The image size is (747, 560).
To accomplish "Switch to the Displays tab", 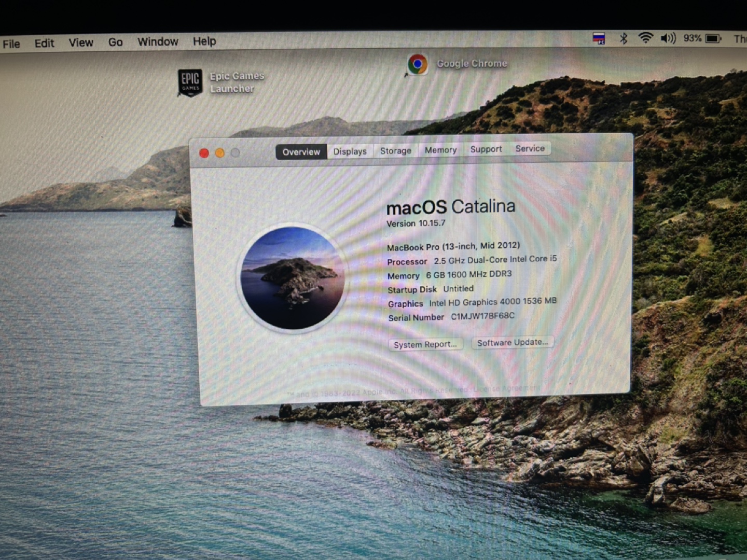I will coord(350,151).
